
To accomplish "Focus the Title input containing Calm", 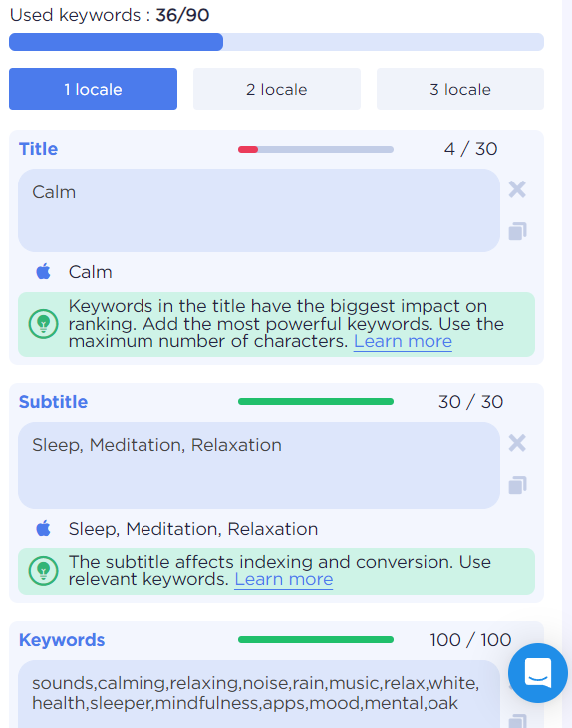I will click(259, 210).
